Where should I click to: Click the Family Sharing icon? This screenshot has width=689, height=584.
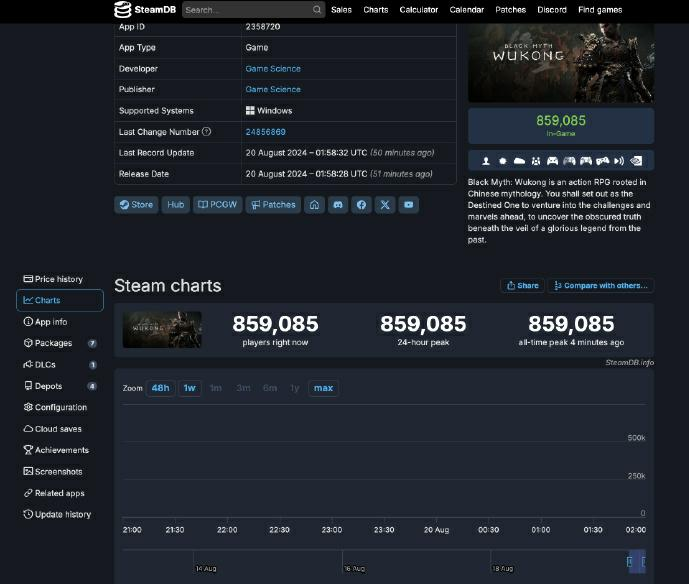click(x=536, y=161)
